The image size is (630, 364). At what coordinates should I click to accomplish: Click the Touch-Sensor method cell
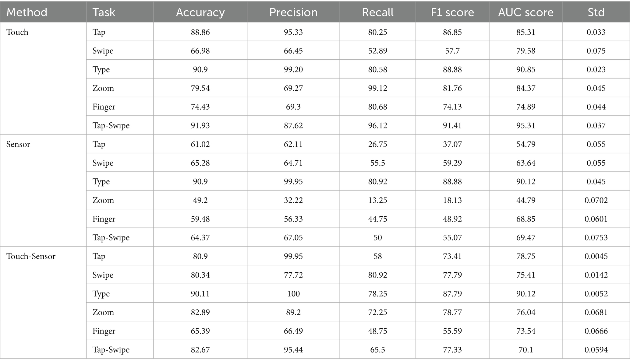31,256
